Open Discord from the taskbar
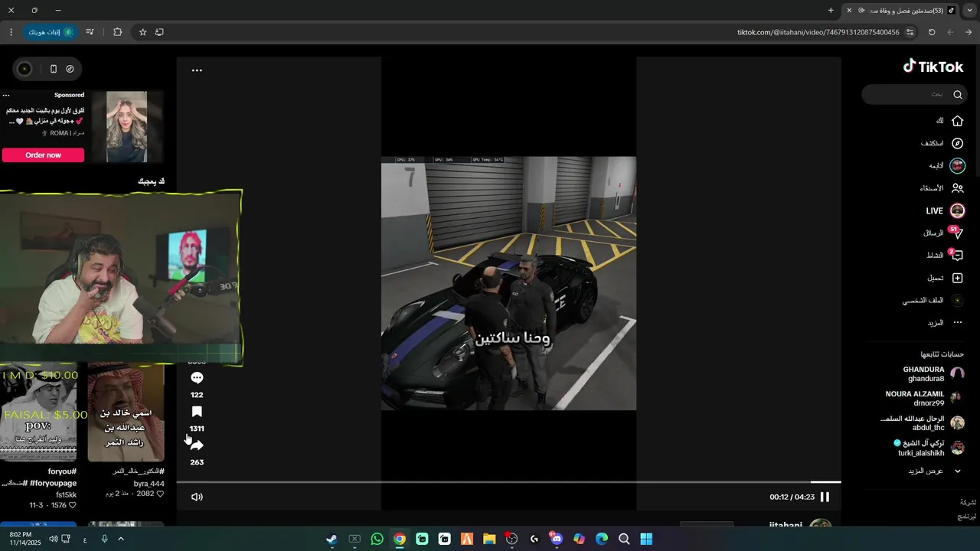980x551 pixels. coord(557,540)
